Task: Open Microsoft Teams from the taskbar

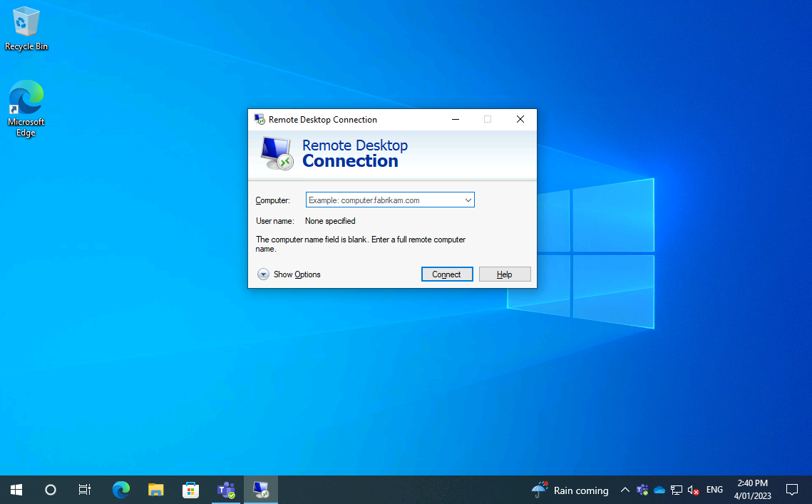Action: [226, 490]
